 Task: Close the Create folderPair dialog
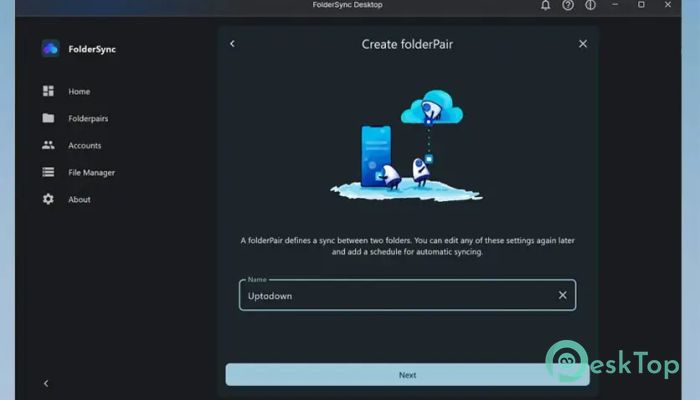(583, 44)
